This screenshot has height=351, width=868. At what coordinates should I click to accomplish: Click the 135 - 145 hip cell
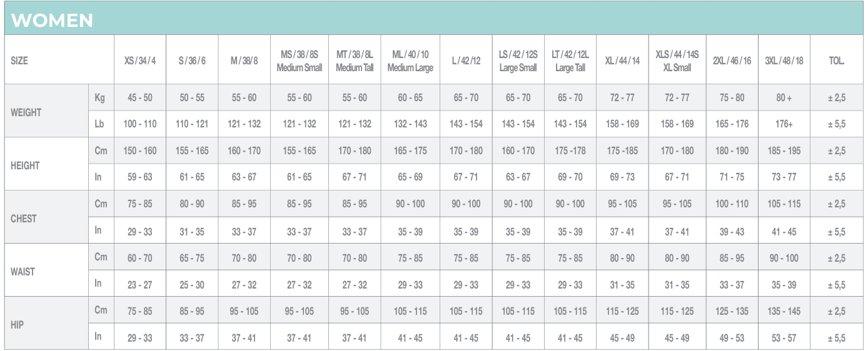tap(784, 311)
